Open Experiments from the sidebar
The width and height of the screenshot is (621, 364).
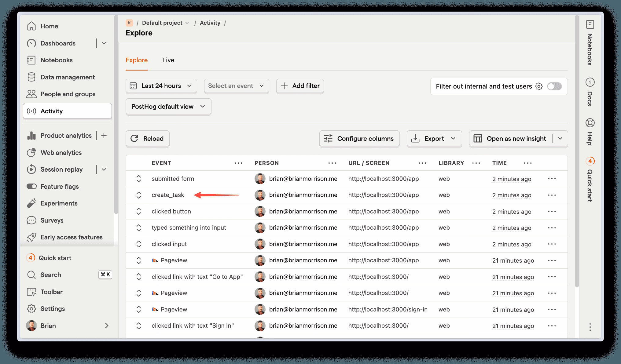pos(59,203)
